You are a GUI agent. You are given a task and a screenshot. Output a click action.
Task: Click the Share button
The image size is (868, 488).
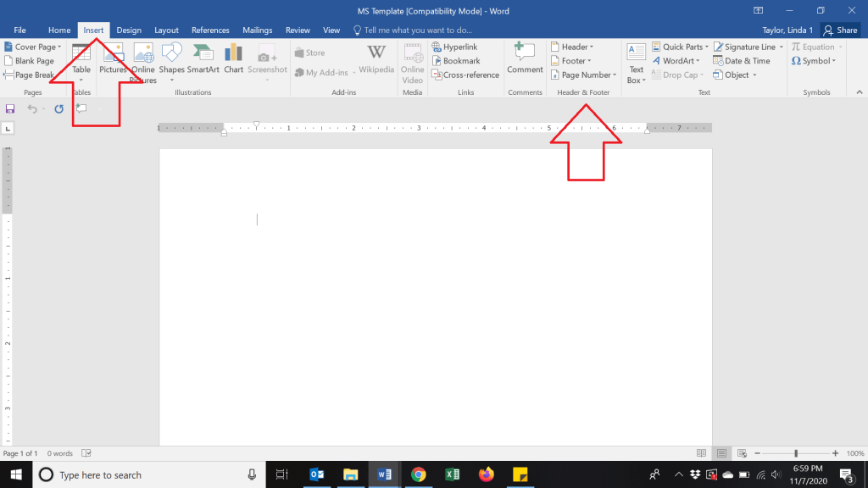coord(840,30)
